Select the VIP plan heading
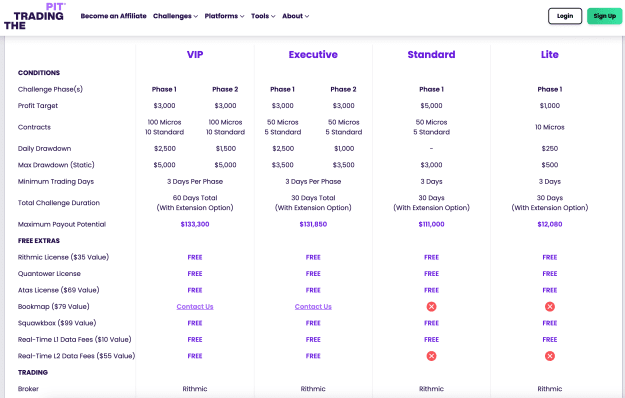This screenshot has height=398, width=625. click(x=195, y=55)
